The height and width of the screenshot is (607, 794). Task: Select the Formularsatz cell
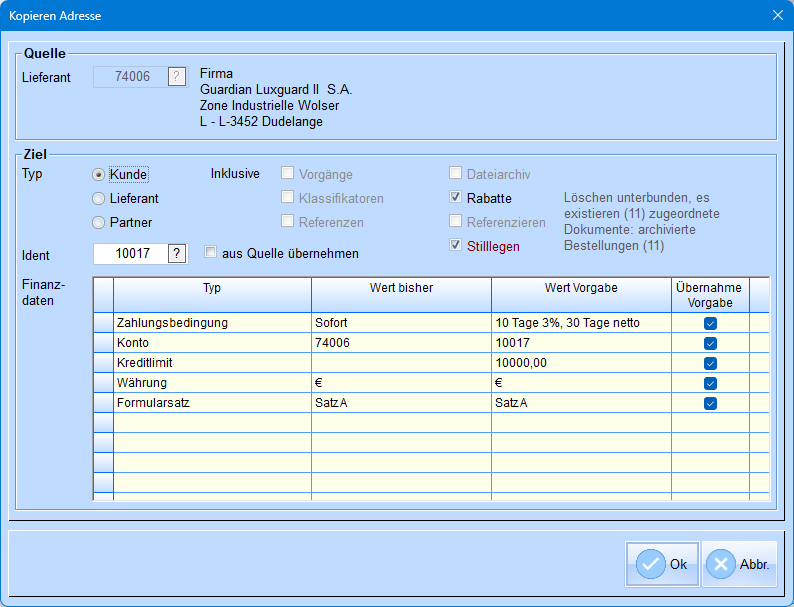tap(212, 403)
